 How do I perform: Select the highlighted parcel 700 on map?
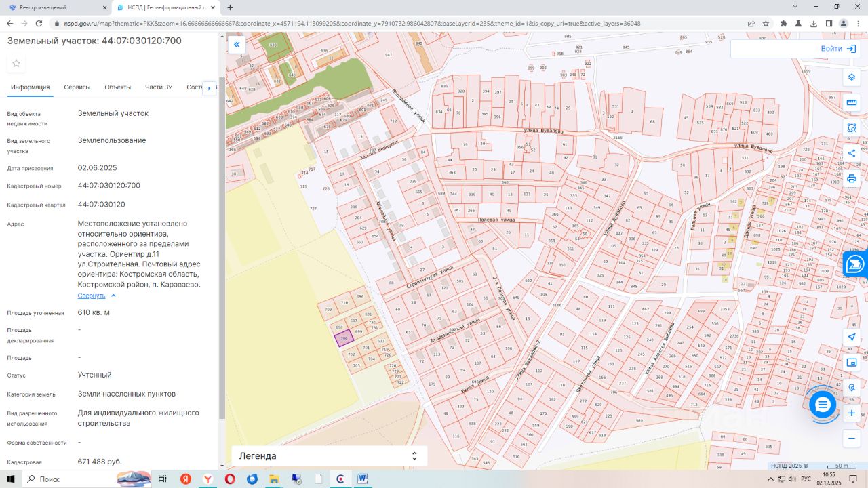click(x=344, y=338)
